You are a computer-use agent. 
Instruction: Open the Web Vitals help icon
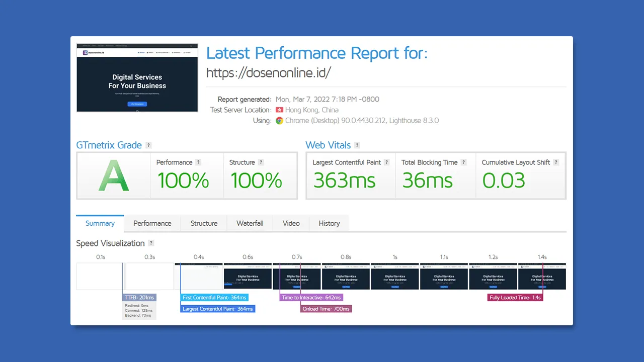coord(357,145)
